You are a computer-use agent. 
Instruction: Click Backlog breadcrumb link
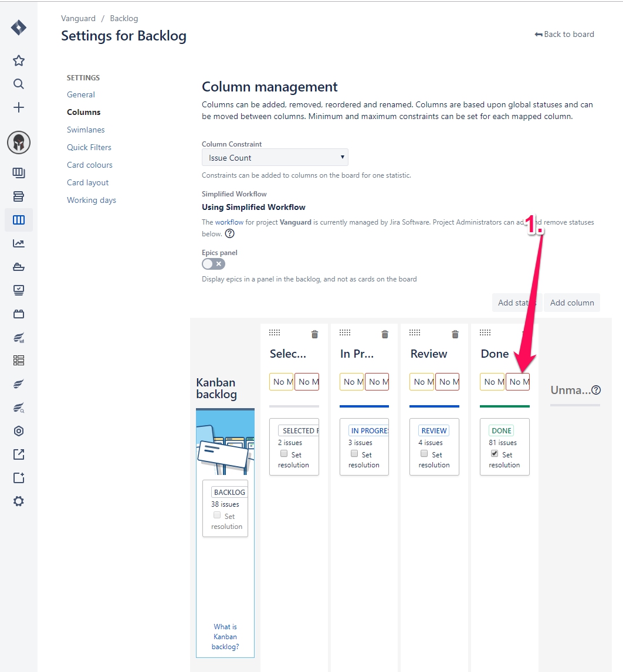click(124, 18)
